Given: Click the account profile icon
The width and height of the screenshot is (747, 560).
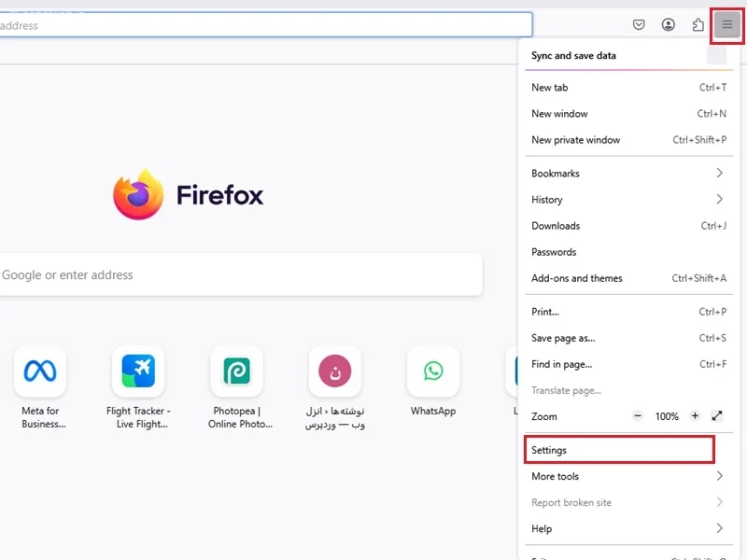Looking at the screenshot, I should click(669, 25).
